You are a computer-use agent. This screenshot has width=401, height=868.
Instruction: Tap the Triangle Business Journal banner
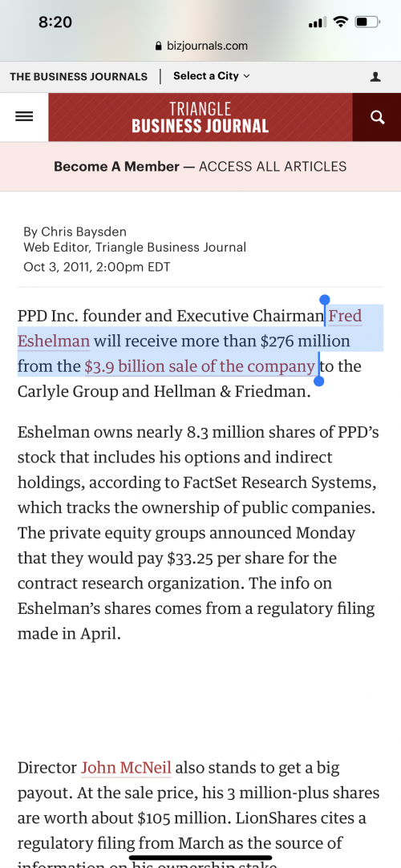click(x=200, y=117)
